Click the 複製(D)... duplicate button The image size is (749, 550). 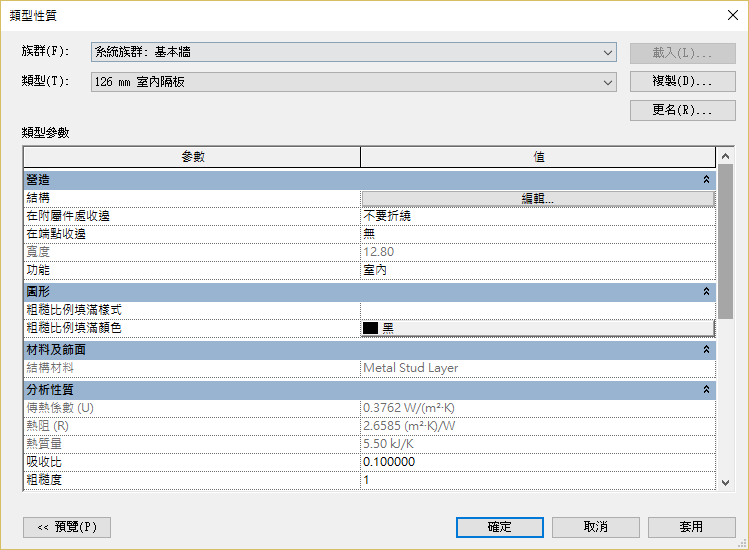682,81
